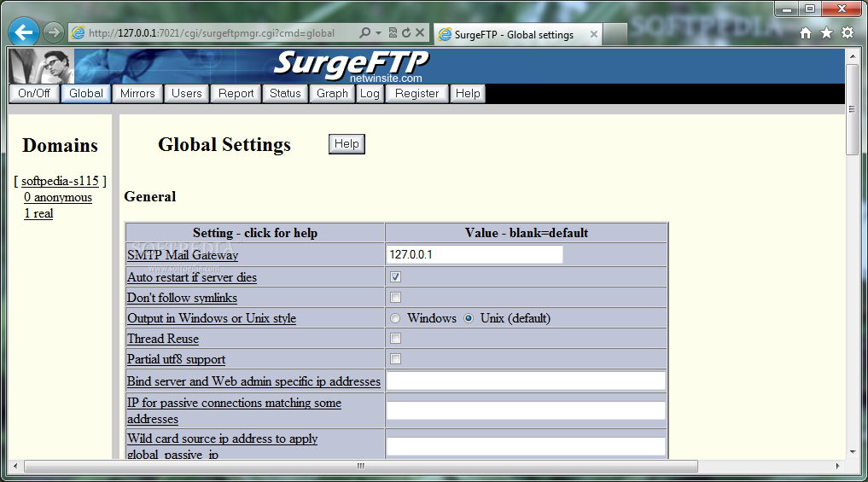Viewport: 868px width, 482px height.
Task: Click the horizontal scrollbar left arrow
Action: pyautogui.click(x=15, y=466)
